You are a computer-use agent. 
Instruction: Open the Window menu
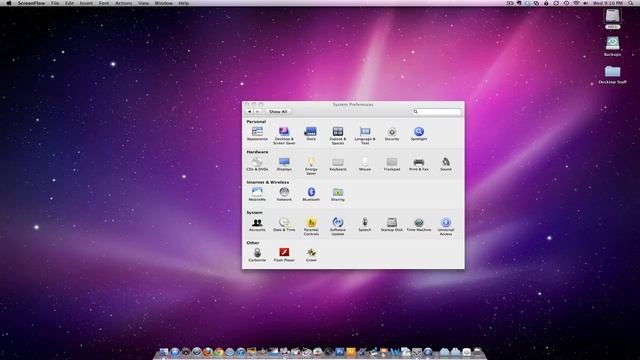164,3
